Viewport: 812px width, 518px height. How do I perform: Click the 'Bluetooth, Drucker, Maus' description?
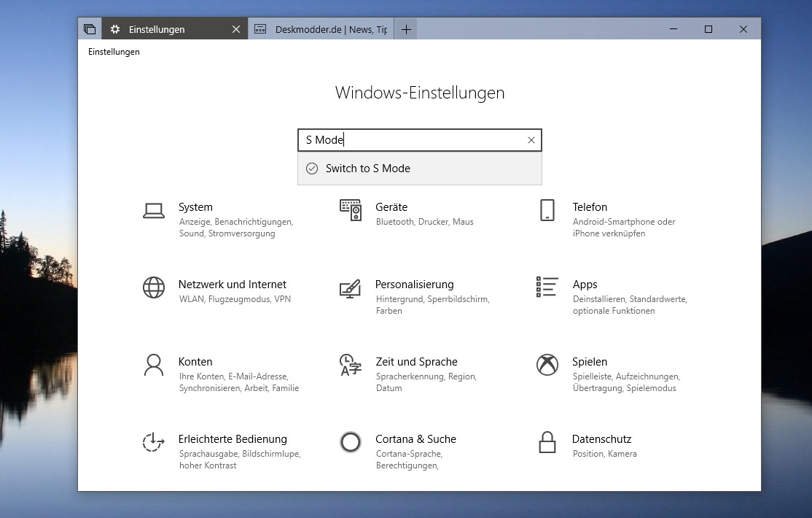click(425, 222)
